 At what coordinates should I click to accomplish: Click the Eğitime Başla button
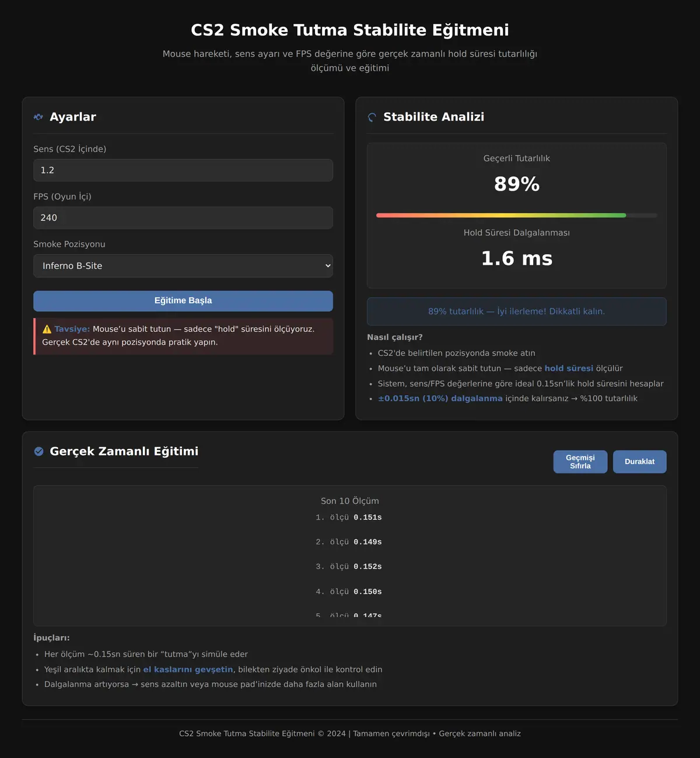tap(183, 301)
